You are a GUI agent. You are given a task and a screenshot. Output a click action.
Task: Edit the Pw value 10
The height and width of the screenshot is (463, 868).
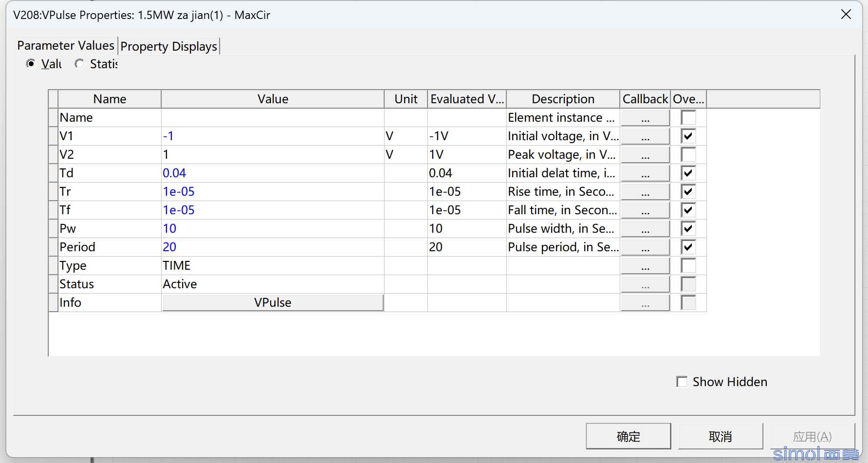click(x=273, y=229)
